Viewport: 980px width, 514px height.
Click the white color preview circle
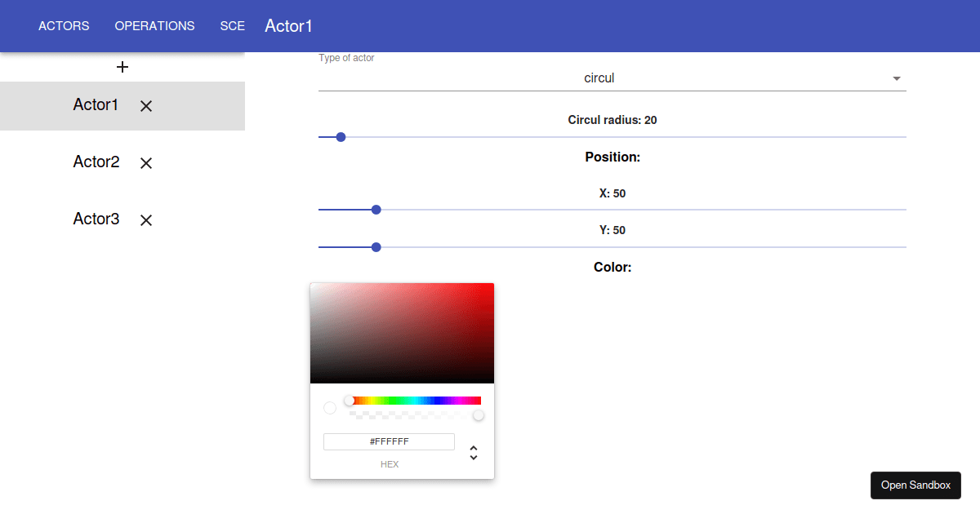(x=330, y=407)
